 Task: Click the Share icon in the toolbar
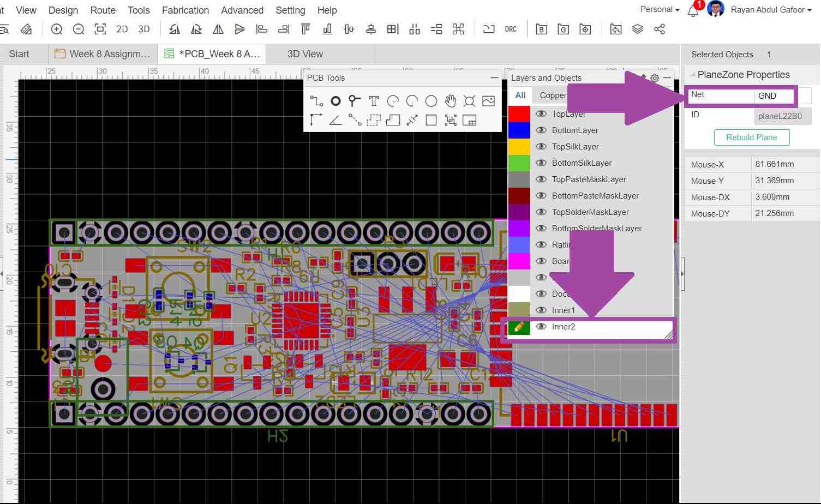659,29
